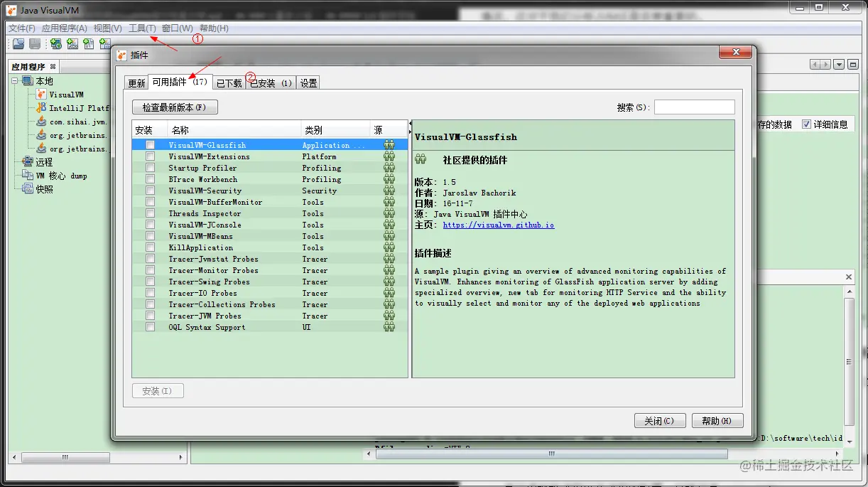The width and height of the screenshot is (868, 487).
Task: Click the Load toolbar icon
Action: pyautogui.click(x=18, y=44)
